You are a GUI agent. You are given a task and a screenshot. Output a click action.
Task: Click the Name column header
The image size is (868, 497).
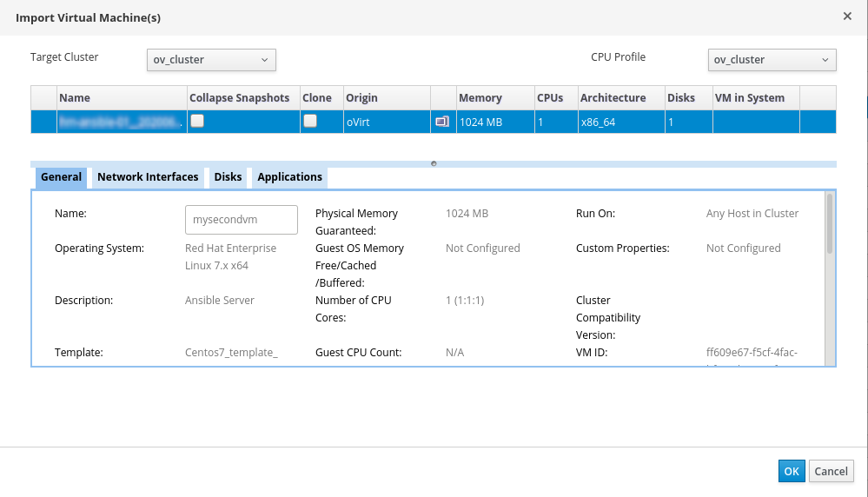pos(122,98)
